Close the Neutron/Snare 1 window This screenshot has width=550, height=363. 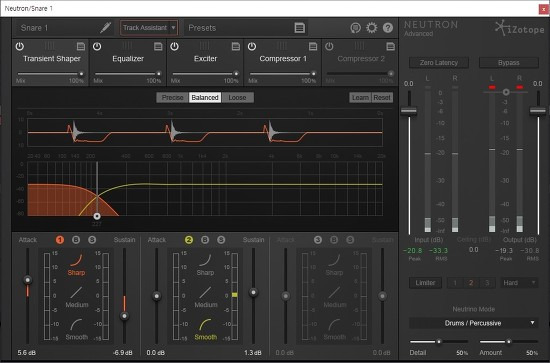coord(544,9)
